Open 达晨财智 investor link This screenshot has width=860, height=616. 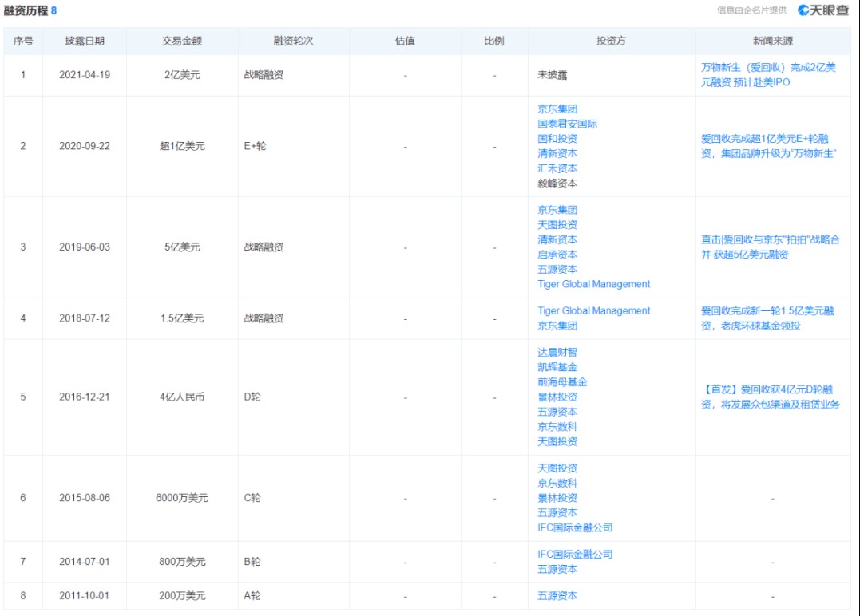tap(557, 353)
